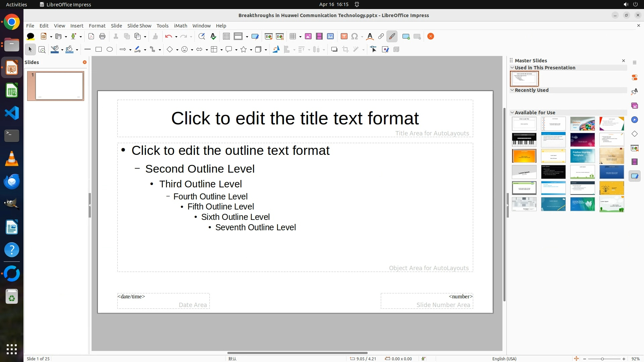Image resolution: width=644 pixels, height=362 pixels.
Task: Open Thunderbird from the dock
Action: (x=12, y=181)
